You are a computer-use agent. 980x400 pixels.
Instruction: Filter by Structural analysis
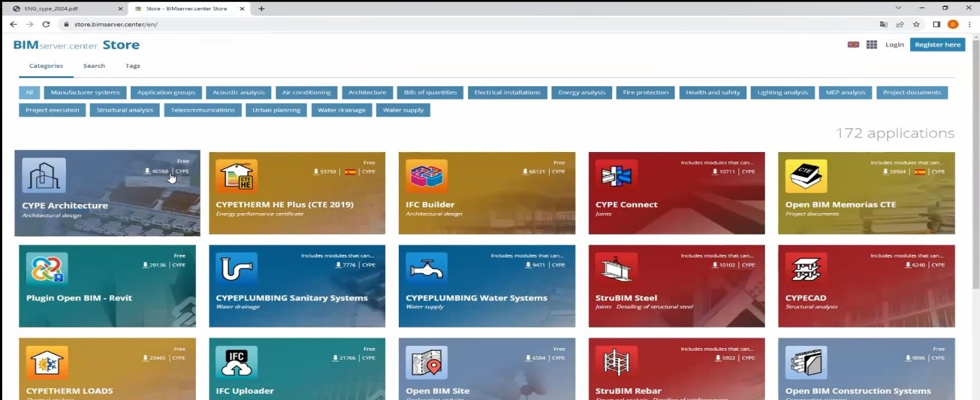point(125,110)
